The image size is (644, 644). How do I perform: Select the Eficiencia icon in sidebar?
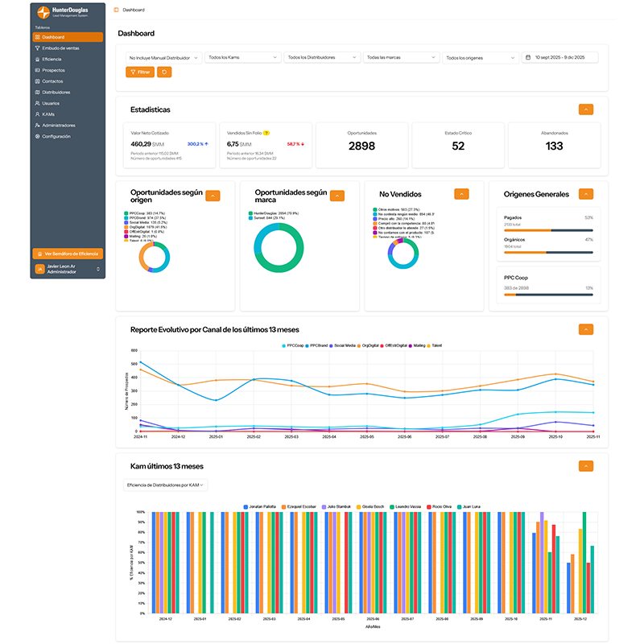36,60
